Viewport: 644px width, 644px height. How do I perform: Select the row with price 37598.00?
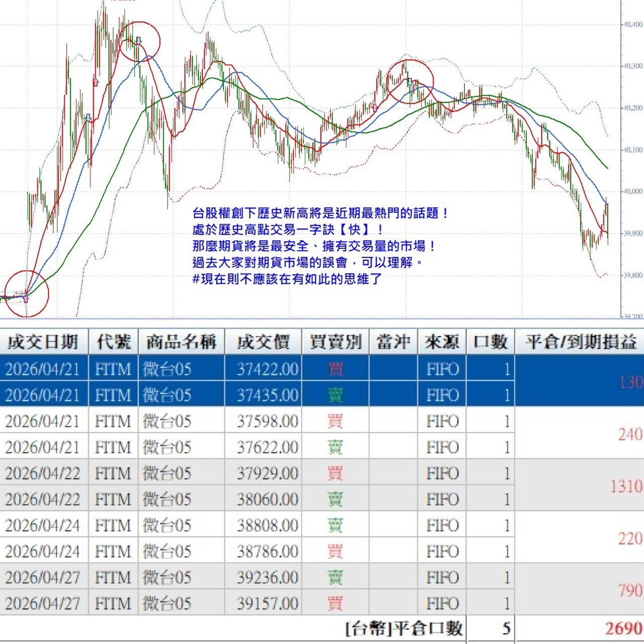[x=267, y=421]
